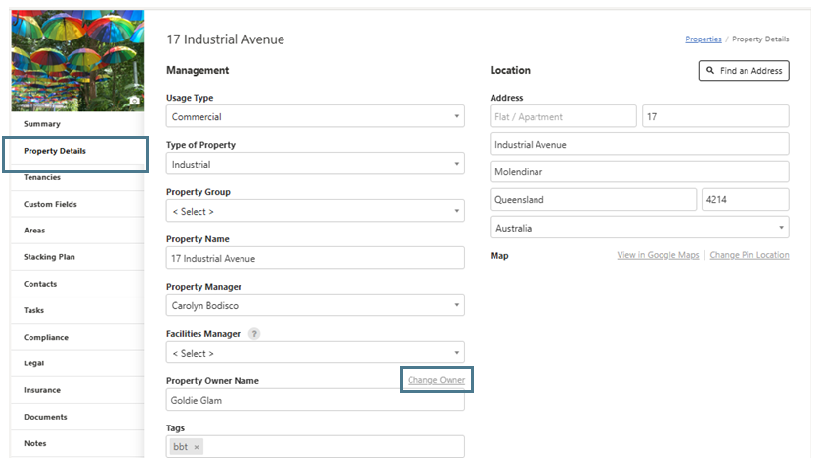This screenshot has width=821, height=471.
Task: Click Find an Address search button
Action: [x=744, y=71]
